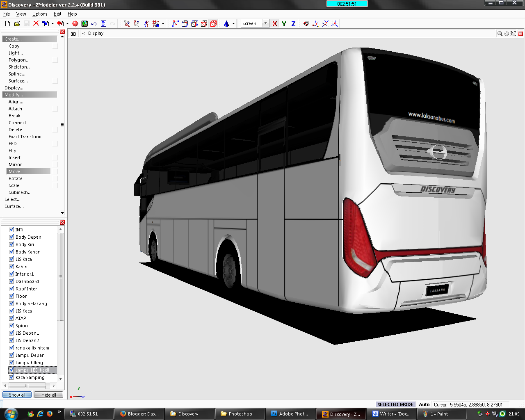Close the objects list panel with red X
Image resolution: width=525 pixels, height=420 pixels.
point(62,222)
